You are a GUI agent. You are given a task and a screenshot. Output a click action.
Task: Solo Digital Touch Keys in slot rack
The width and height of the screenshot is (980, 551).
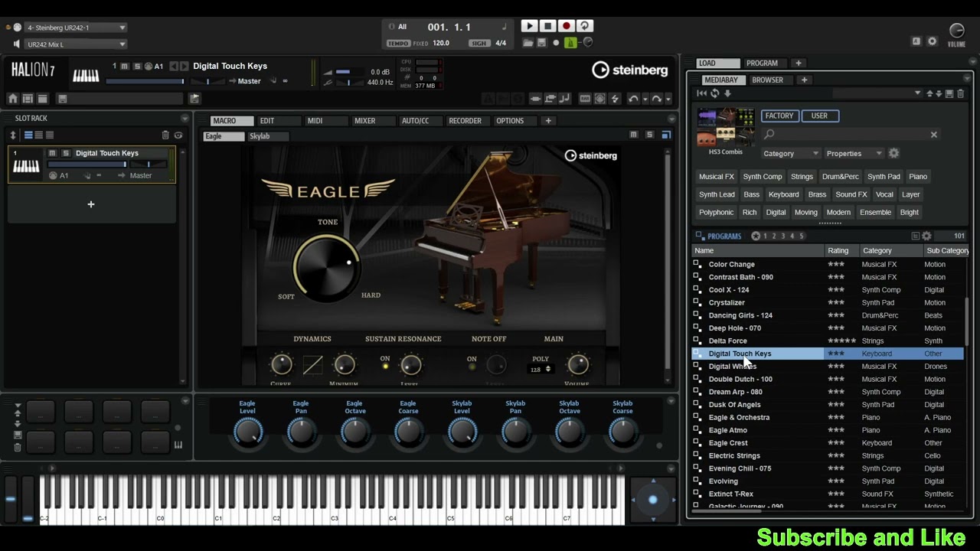click(66, 153)
